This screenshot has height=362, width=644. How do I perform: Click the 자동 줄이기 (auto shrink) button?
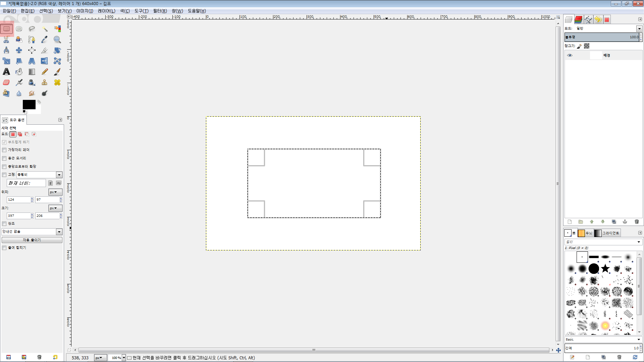[32, 240]
